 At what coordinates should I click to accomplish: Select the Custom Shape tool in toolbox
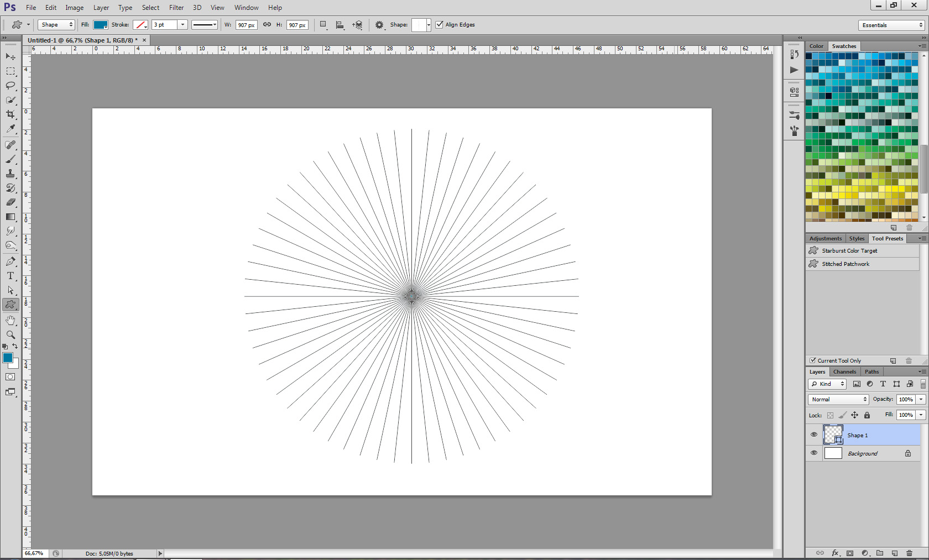[11, 305]
